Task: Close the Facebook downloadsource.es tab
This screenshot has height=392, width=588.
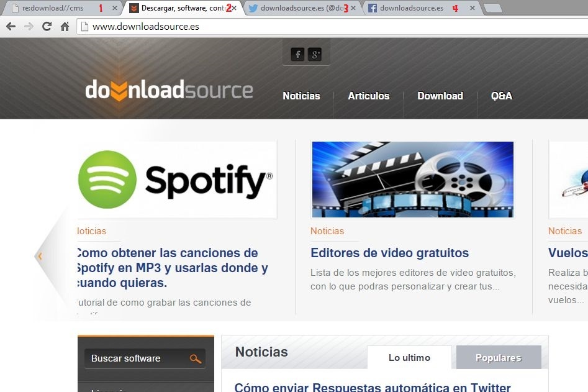Action: [x=473, y=8]
